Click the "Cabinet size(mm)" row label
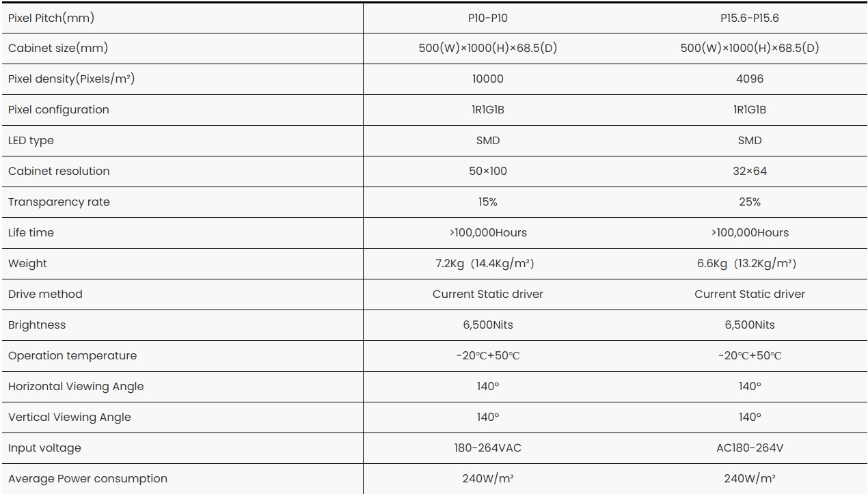 tap(58, 49)
